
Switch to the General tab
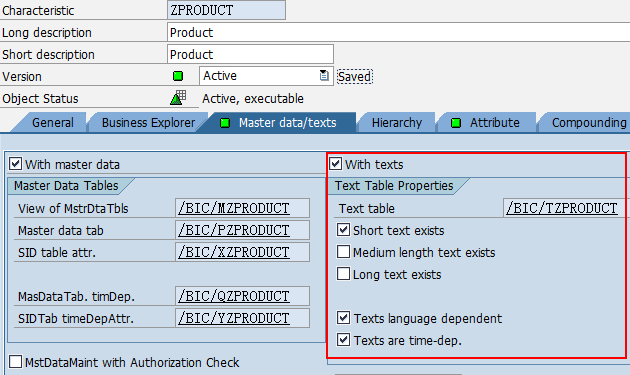pos(53,123)
